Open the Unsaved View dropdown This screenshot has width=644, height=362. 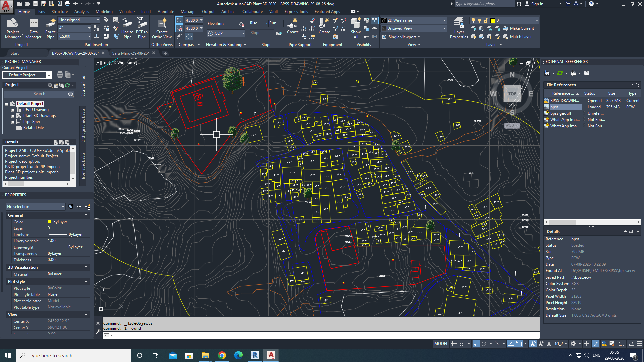(414, 28)
